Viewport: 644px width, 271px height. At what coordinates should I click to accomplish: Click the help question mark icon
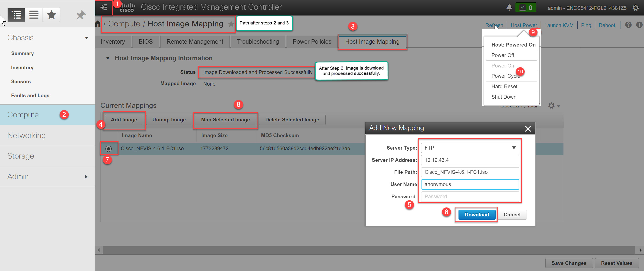[x=628, y=25]
